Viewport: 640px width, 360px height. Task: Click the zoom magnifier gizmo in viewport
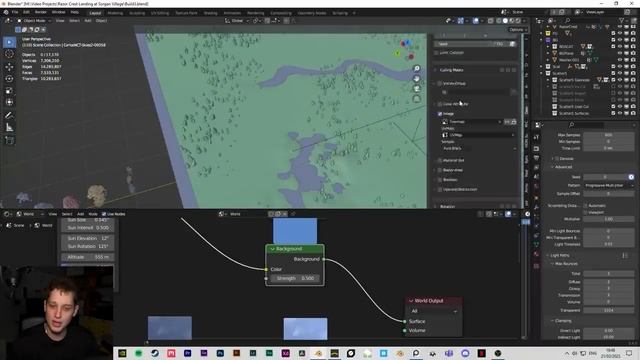coord(417,69)
